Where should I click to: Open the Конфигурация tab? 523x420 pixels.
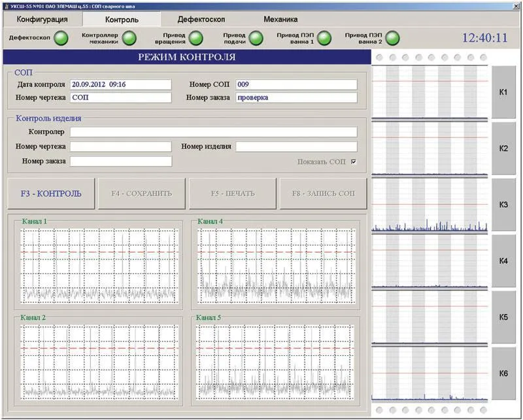click(x=42, y=20)
